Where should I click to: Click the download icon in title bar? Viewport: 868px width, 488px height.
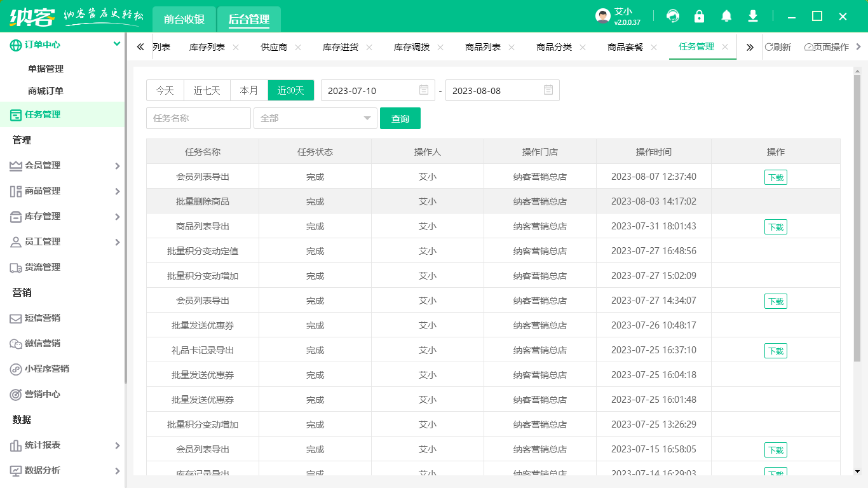tap(753, 17)
